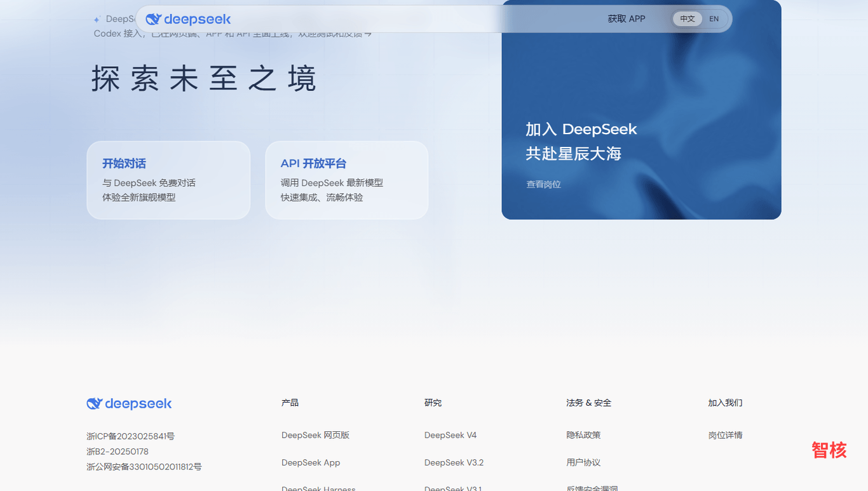Image resolution: width=868 pixels, height=491 pixels.
Task: Switch language to 中文
Action: point(688,19)
